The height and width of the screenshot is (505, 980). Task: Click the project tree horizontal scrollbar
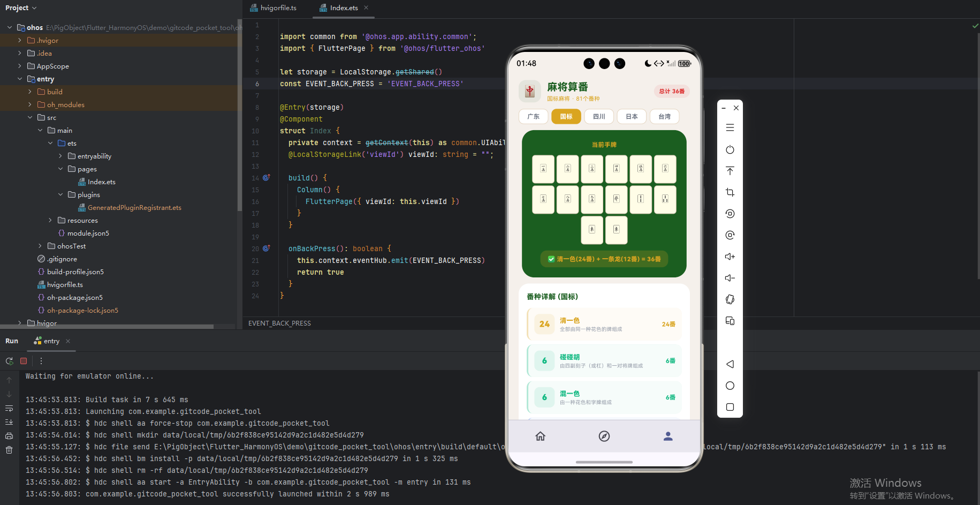pyautogui.click(x=107, y=327)
